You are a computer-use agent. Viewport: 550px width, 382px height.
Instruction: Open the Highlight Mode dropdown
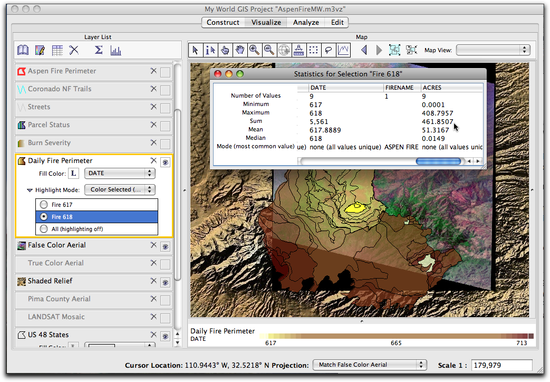click(x=120, y=190)
